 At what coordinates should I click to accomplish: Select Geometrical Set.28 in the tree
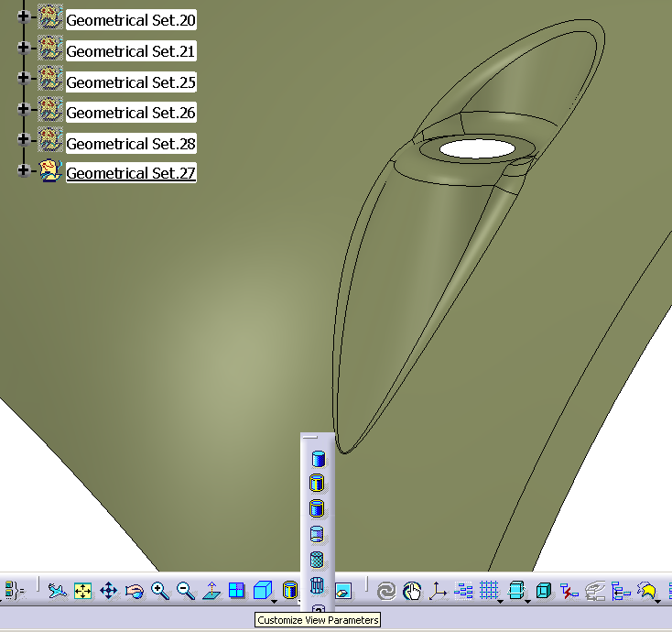tap(131, 144)
